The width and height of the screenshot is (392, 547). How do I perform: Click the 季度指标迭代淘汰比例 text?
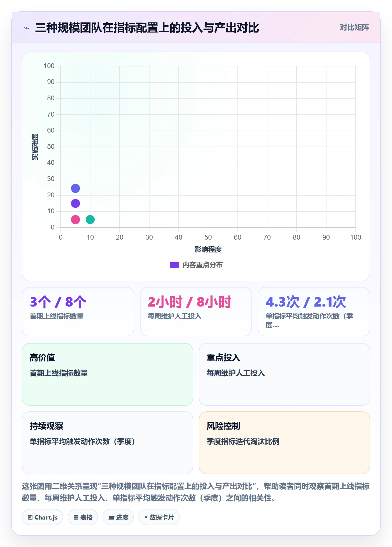click(x=243, y=441)
